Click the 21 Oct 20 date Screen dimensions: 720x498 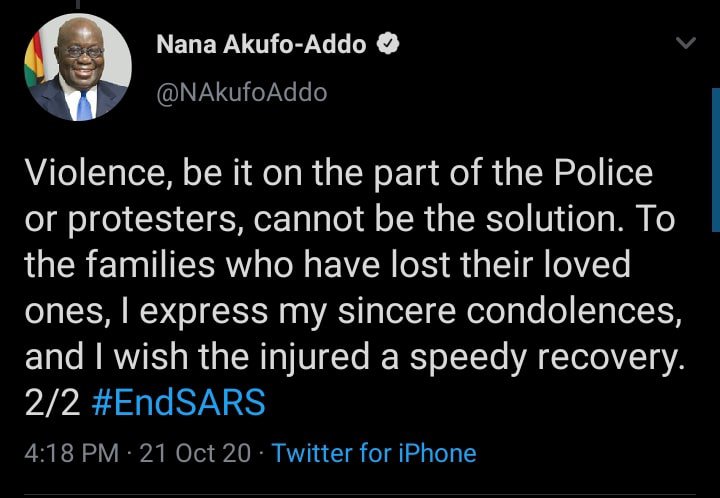click(x=195, y=453)
